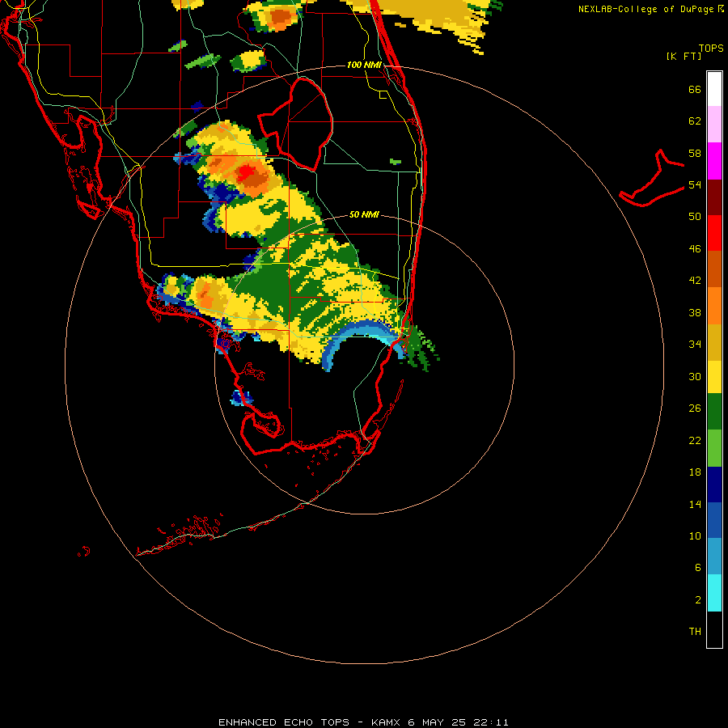The image size is (728, 728).
Task: Click the legend value 62
Action: pos(695,121)
